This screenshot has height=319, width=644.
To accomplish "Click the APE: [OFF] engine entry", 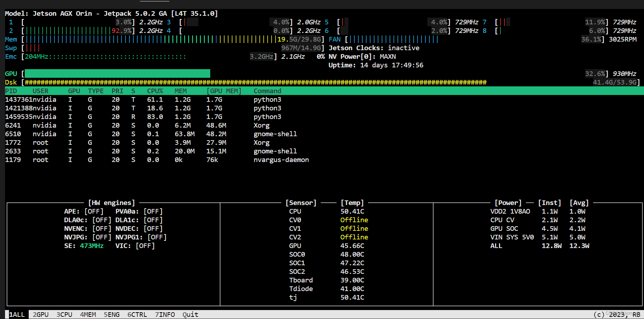I will pyautogui.click(x=84, y=211).
